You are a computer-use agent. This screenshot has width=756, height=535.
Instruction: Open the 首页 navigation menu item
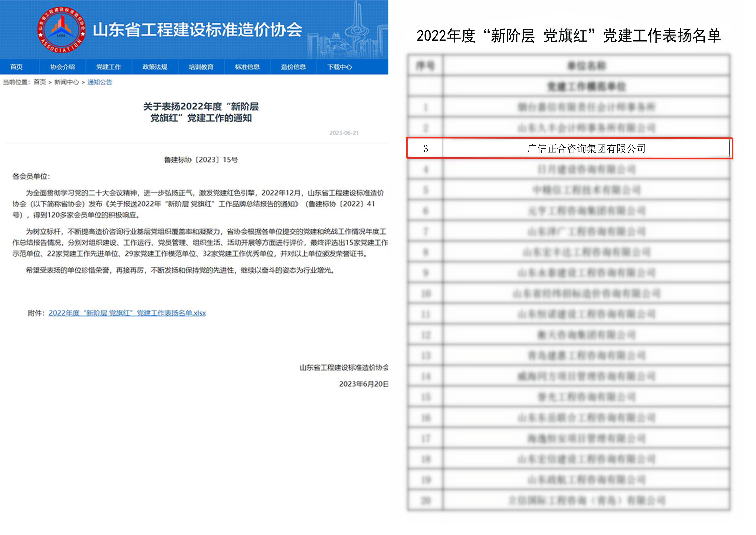pos(16,67)
